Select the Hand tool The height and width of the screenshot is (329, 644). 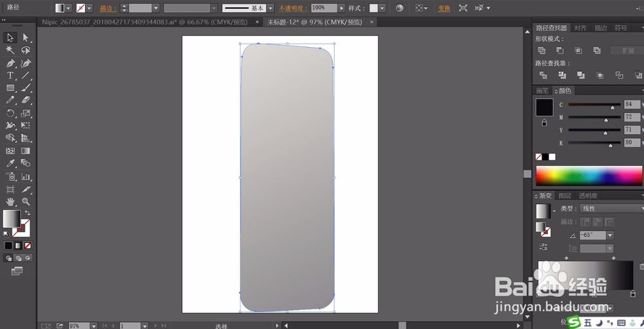(x=10, y=202)
